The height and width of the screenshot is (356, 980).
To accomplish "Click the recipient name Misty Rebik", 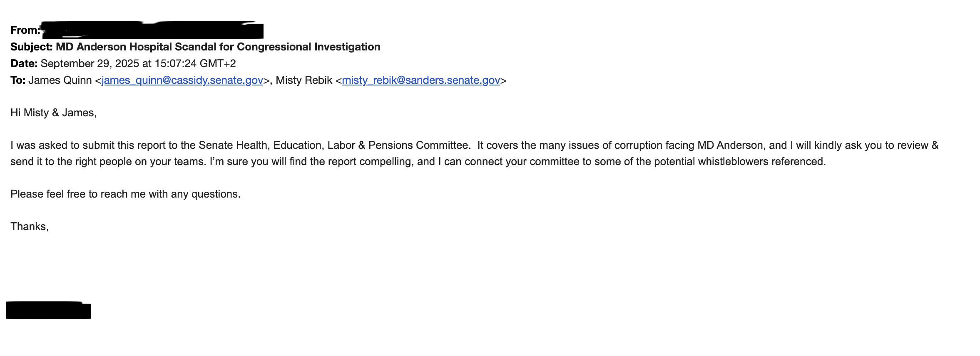I will 304,80.
